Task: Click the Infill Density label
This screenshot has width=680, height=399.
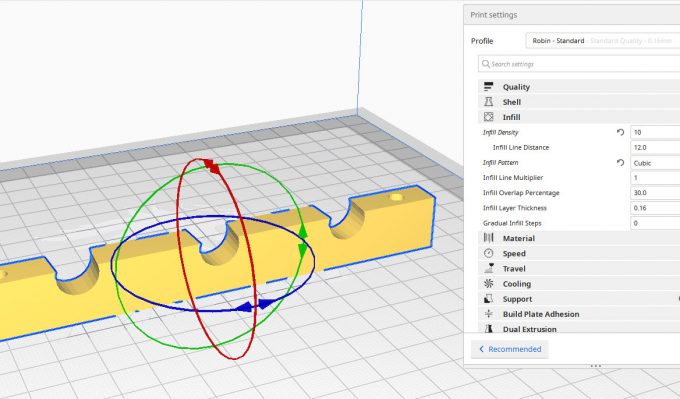Action: click(500, 132)
